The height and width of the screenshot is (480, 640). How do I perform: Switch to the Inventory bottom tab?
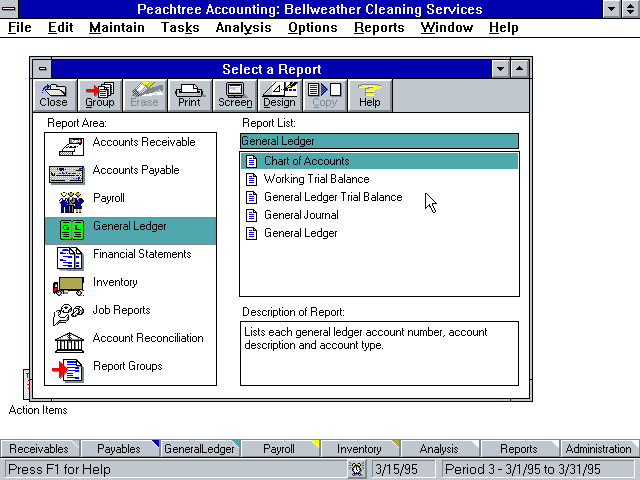coord(359,449)
